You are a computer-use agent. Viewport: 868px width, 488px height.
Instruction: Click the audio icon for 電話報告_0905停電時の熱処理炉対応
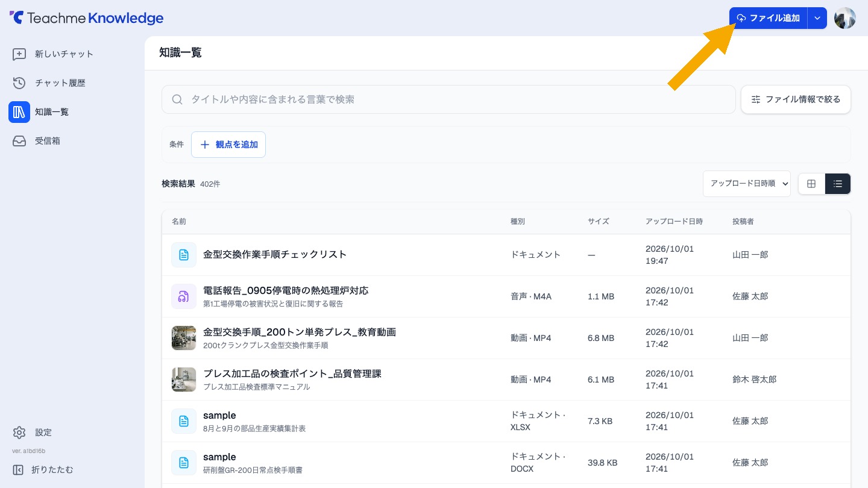(x=184, y=296)
